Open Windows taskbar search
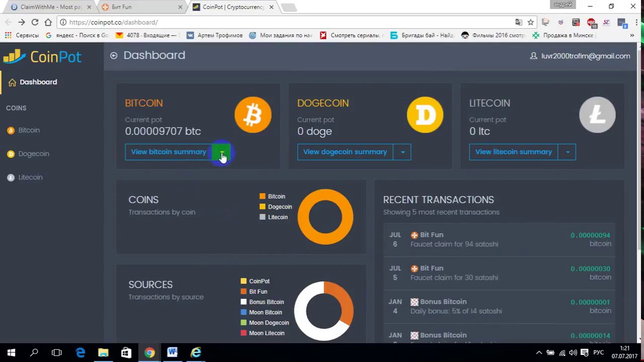The height and width of the screenshot is (362, 644). pyautogui.click(x=34, y=352)
